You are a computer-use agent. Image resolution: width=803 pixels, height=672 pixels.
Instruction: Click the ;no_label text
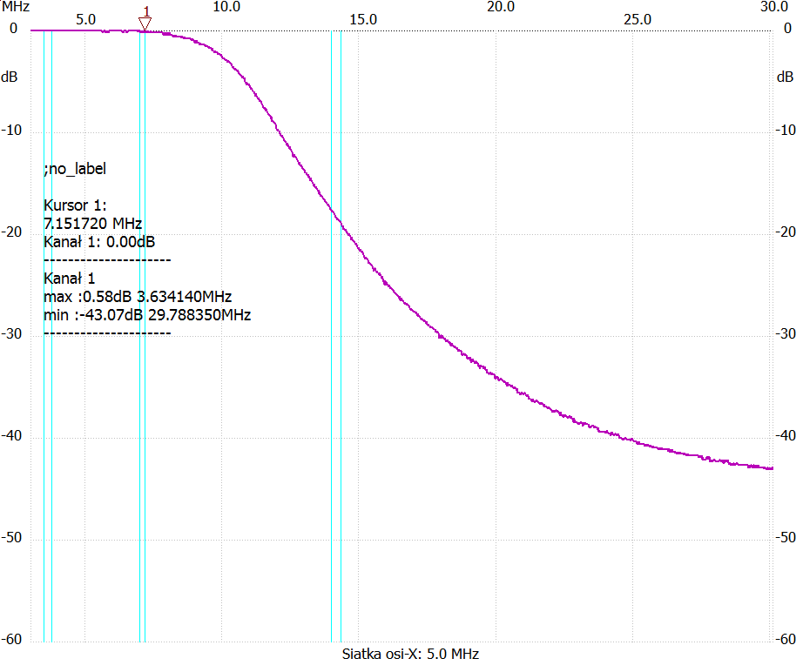[75, 169]
